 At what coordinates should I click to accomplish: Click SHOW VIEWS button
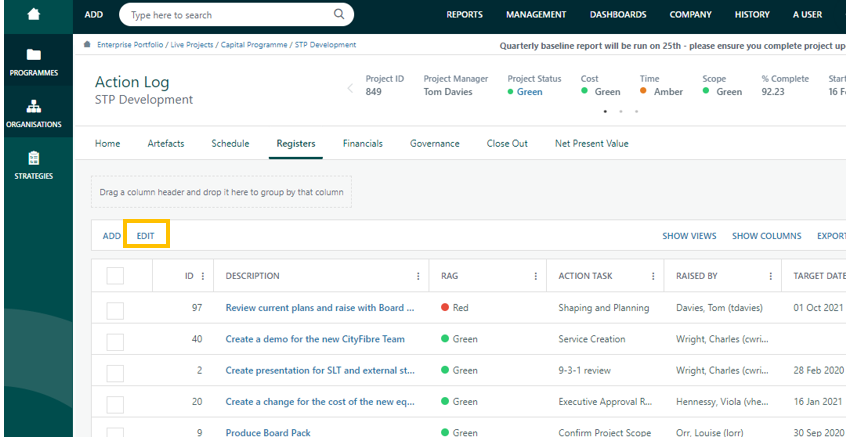click(x=690, y=236)
